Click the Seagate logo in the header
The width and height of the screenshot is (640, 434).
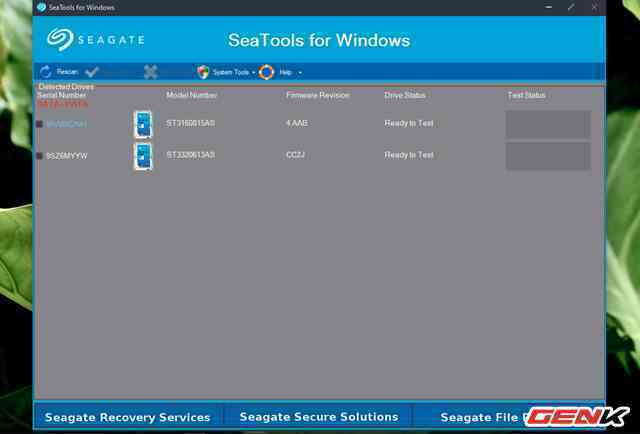[96, 40]
